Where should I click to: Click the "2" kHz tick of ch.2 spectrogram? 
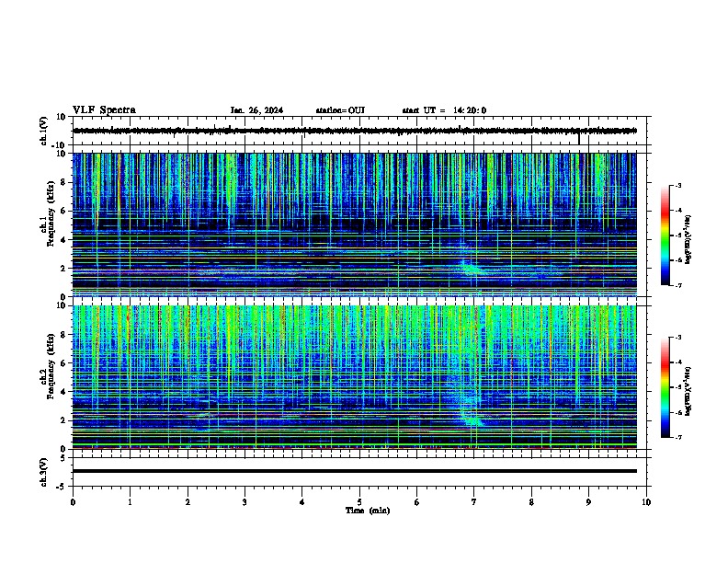coord(63,420)
